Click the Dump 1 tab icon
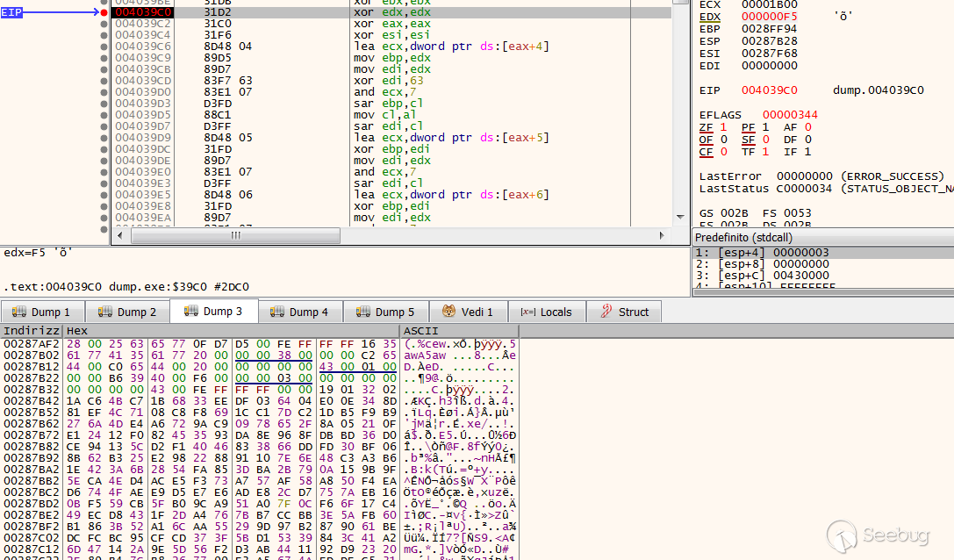 [19, 312]
